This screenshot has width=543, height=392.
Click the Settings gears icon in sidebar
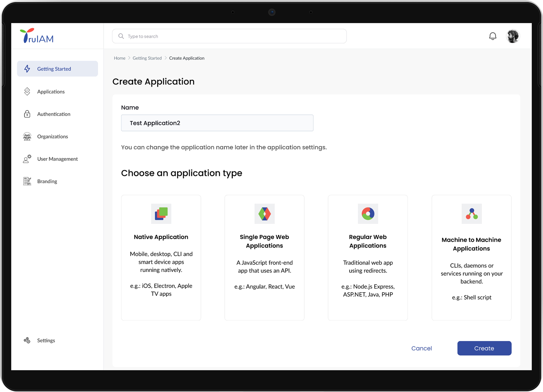(27, 340)
